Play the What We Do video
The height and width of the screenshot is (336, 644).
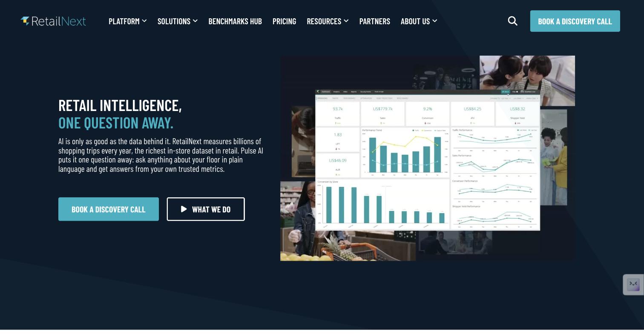click(x=206, y=209)
